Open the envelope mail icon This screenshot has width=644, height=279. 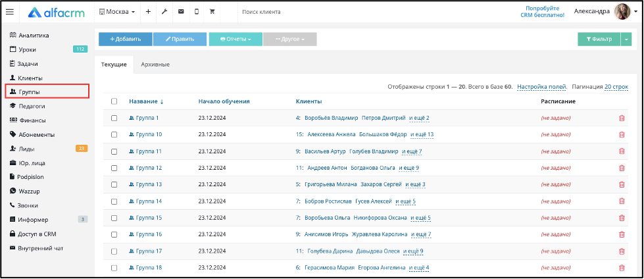tap(181, 12)
